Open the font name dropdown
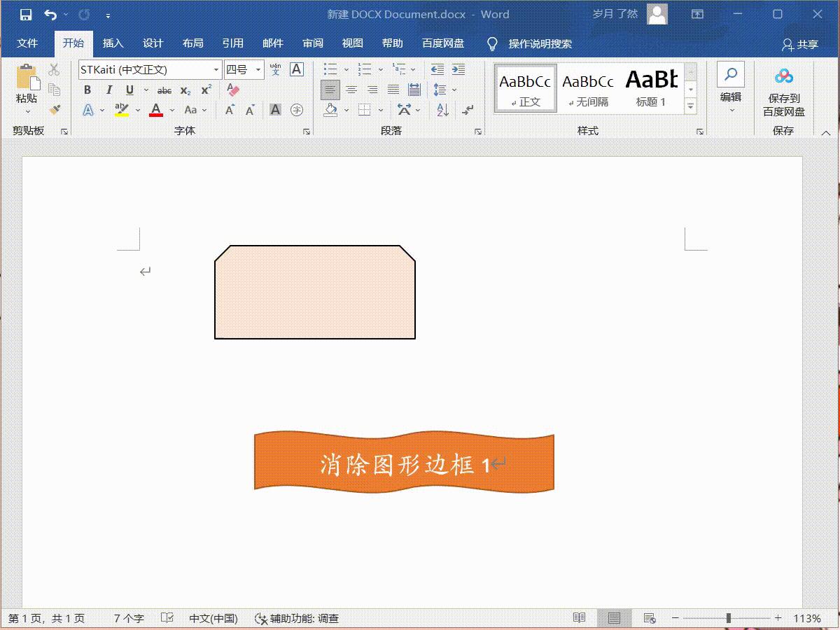Screen dimensions: 840x630 click(x=216, y=70)
